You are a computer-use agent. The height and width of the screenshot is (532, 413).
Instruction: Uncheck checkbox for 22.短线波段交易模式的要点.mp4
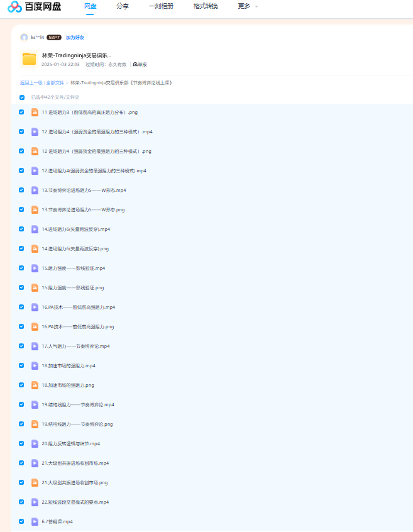(21, 502)
